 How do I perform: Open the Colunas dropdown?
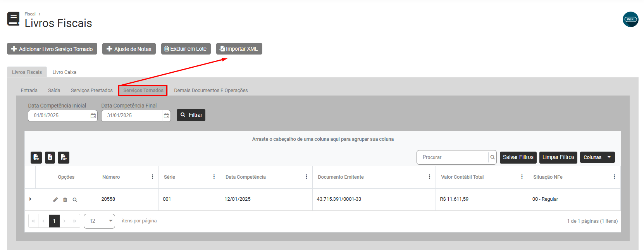point(597,157)
